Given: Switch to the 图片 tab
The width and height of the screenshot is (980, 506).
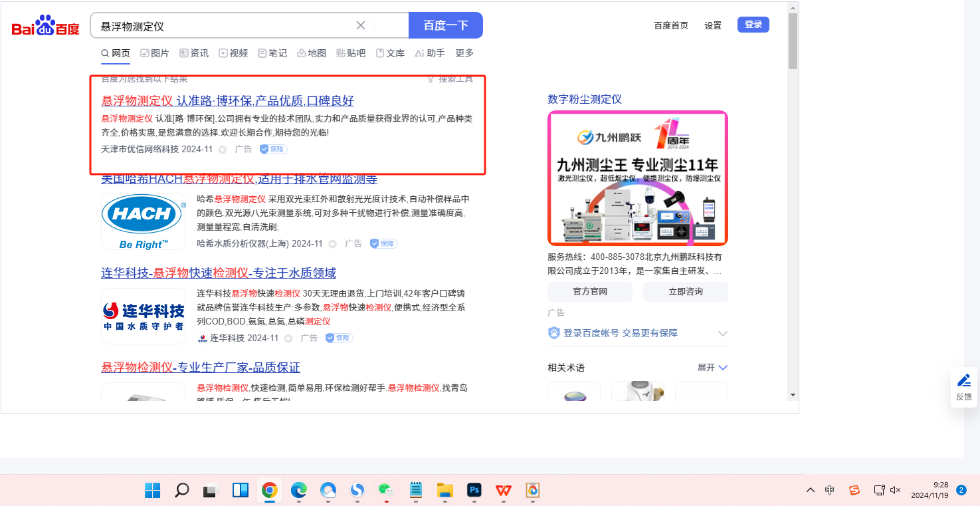Looking at the screenshot, I should [x=155, y=53].
